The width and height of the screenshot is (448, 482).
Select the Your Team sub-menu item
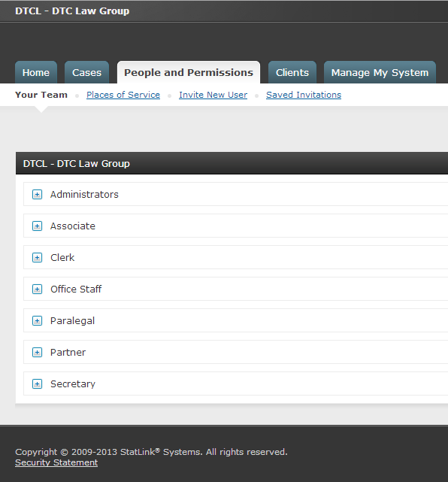click(x=41, y=95)
